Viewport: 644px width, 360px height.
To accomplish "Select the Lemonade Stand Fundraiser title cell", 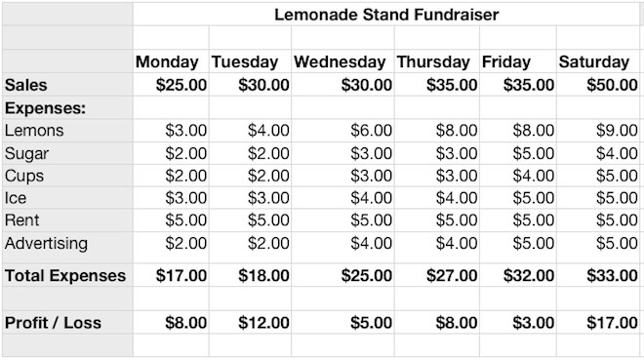I will tap(386, 15).
